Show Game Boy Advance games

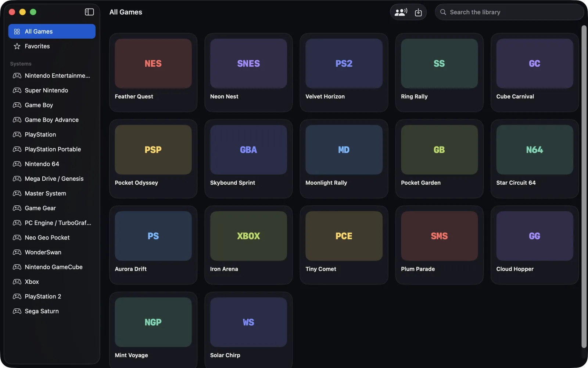click(x=52, y=120)
